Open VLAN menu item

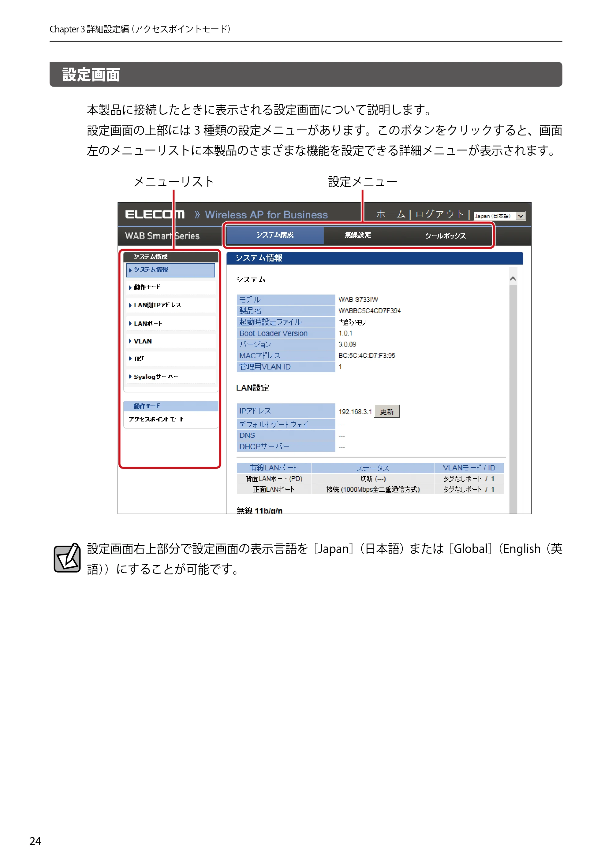point(170,341)
